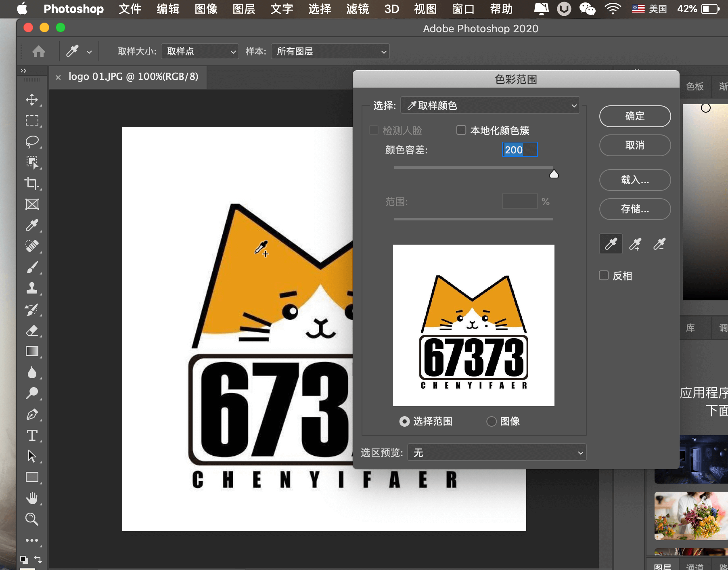Click the color picker field circle marker
This screenshot has width=728, height=570.
[705, 108]
